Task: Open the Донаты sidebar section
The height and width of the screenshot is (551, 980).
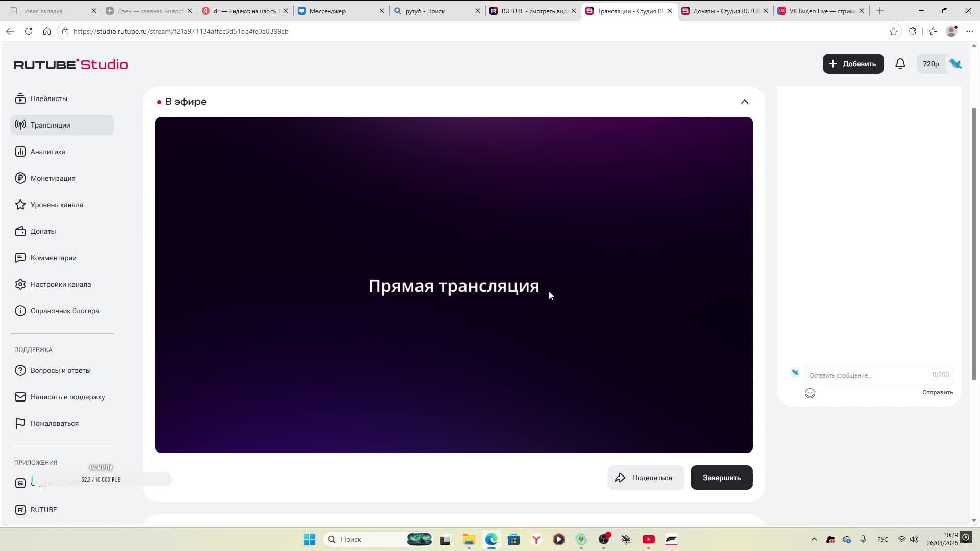Action: (62, 231)
